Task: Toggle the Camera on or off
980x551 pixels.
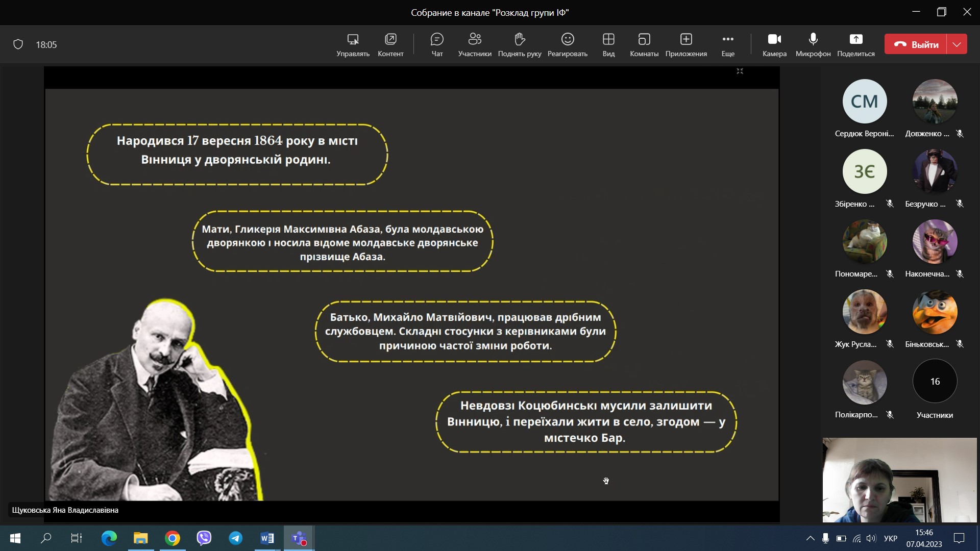Action: (x=774, y=44)
